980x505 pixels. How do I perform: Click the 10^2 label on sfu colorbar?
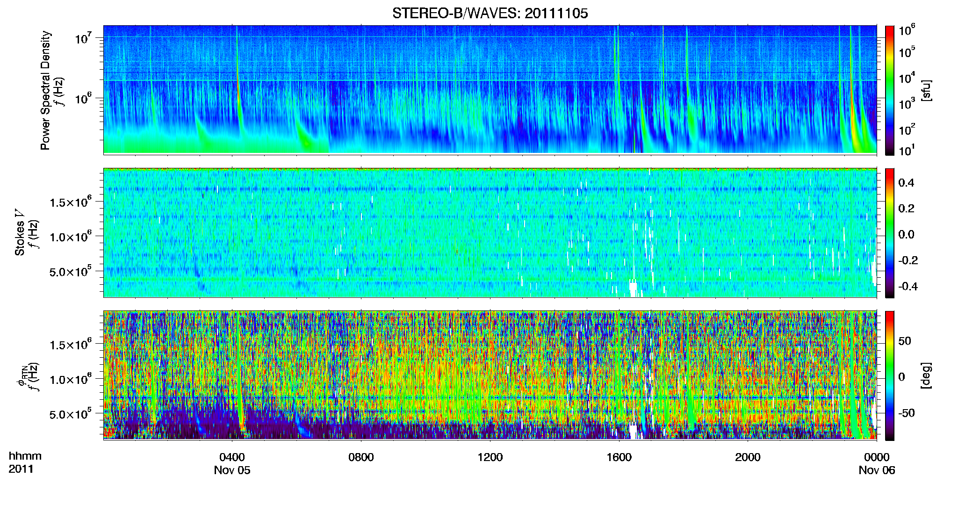[907, 129]
